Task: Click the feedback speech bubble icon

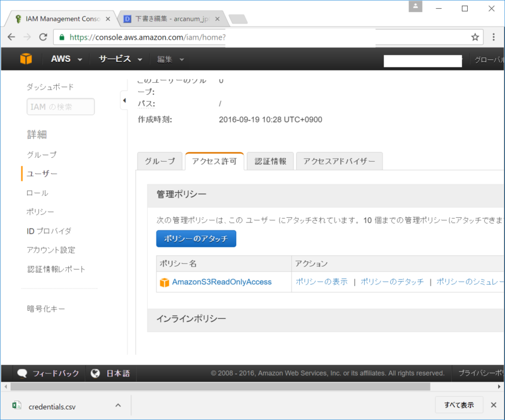Action: click(23, 373)
